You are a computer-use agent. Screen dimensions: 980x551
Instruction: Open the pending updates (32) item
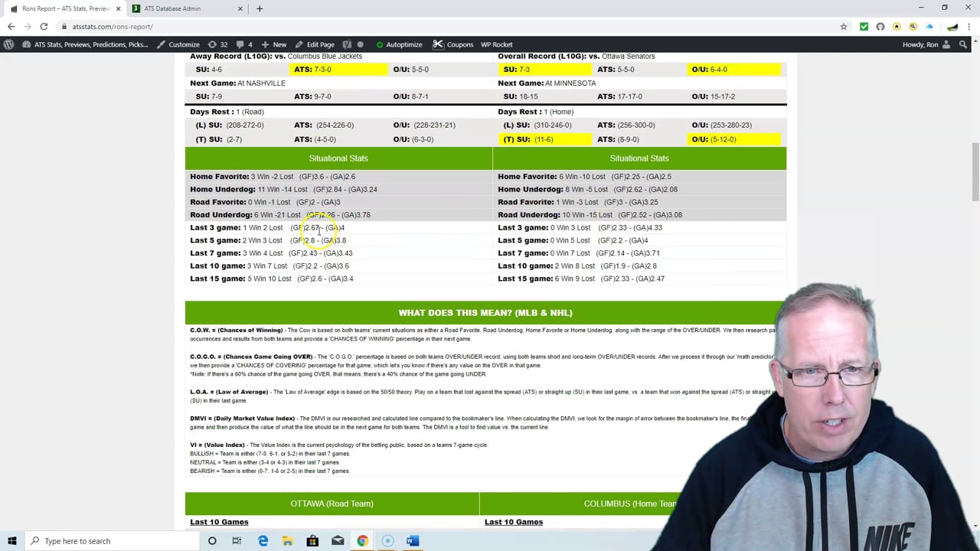(218, 44)
